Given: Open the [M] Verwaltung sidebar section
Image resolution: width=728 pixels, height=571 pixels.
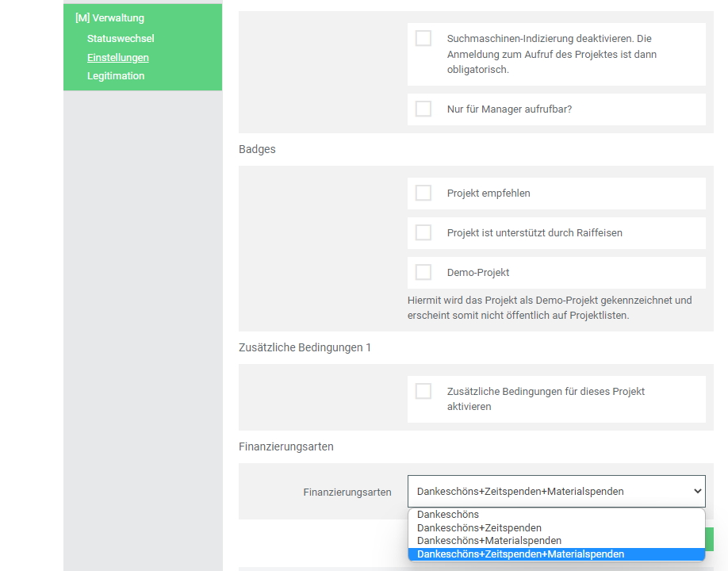Looking at the screenshot, I should point(109,18).
